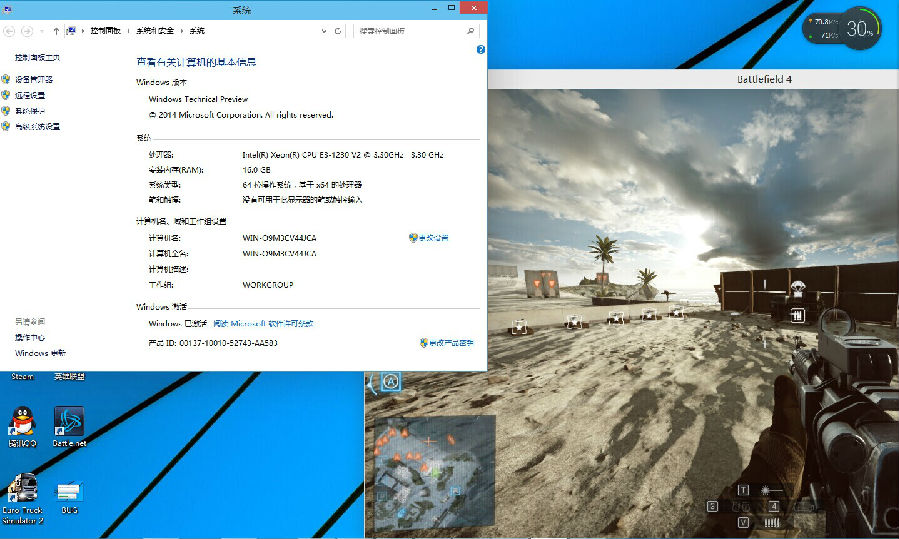
Task: Open 系统保护 (System protection) link
Action: click(x=30, y=111)
